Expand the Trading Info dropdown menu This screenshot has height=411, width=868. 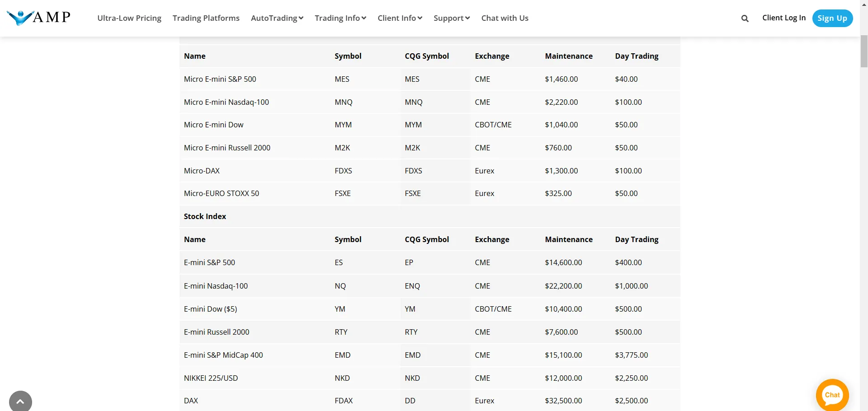point(340,18)
